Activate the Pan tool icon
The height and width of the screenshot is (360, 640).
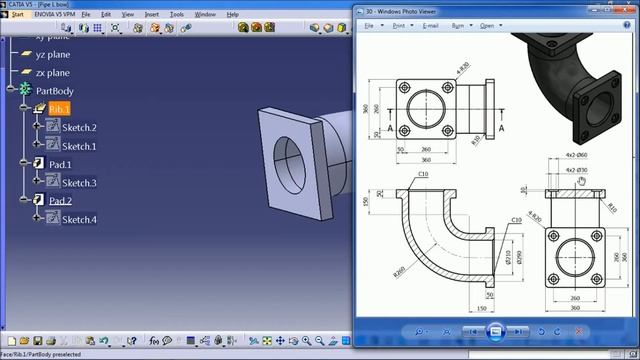click(280, 341)
